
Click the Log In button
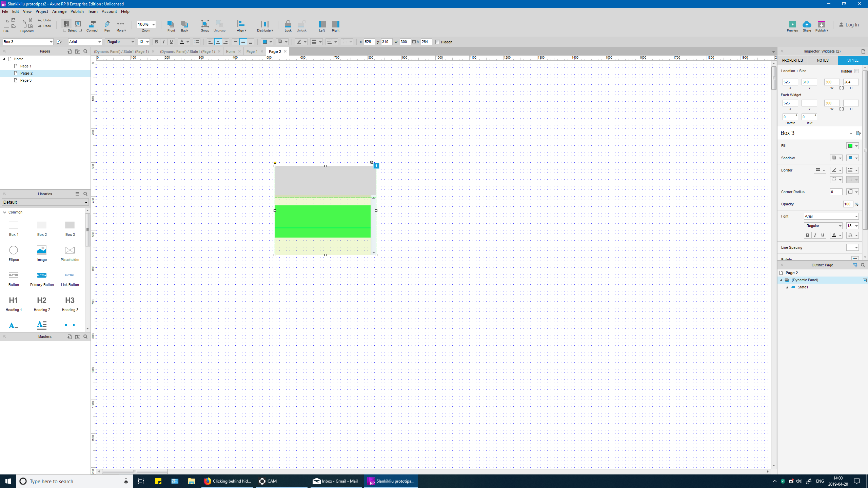[x=849, y=25]
